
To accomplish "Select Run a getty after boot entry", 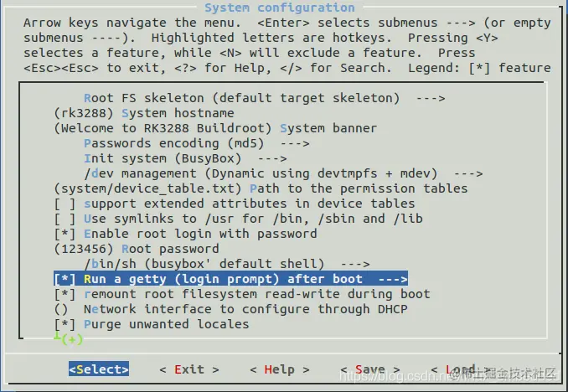I will 230,279.
